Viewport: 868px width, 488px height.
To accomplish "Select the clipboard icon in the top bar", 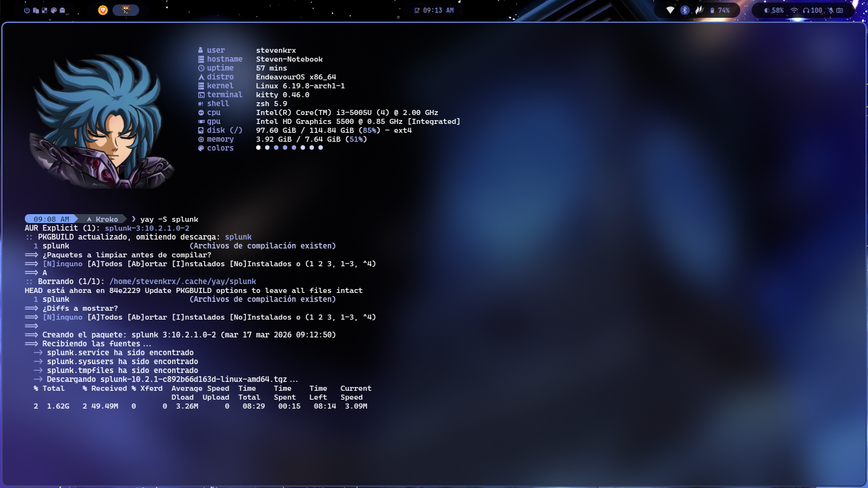I will [36, 10].
